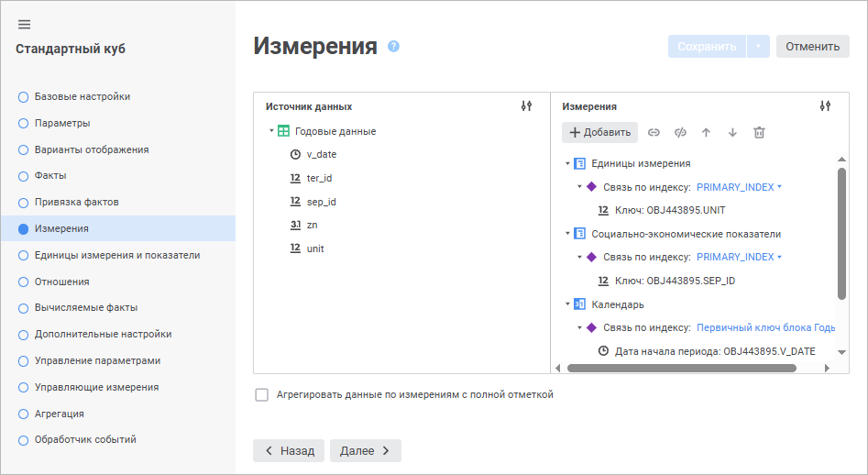
Task: Open the hamburger navigation menu
Action: [x=24, y=24]
